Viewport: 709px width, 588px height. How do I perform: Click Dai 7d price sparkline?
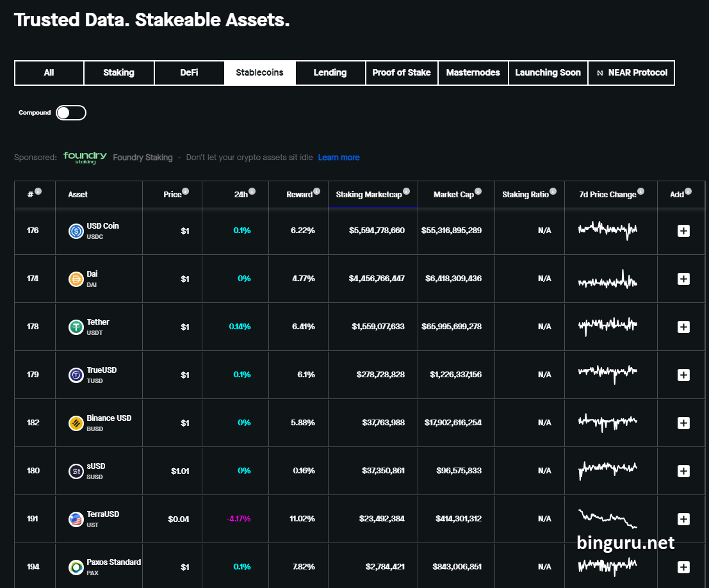(x=608, y=279)
